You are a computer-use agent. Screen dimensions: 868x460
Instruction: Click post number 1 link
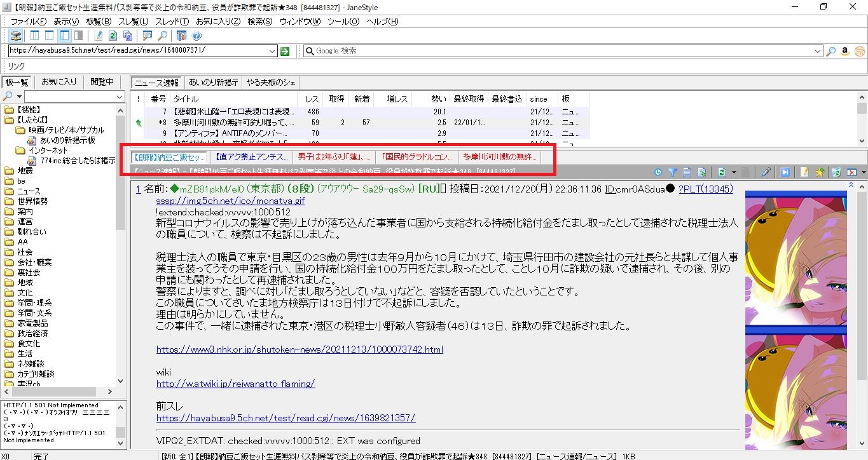point(138,189)
